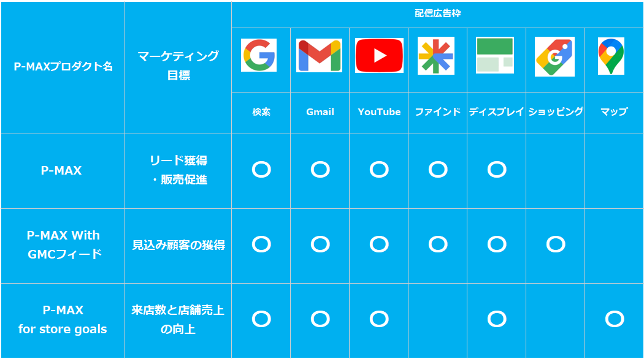Click the Google Search icon

259,55
